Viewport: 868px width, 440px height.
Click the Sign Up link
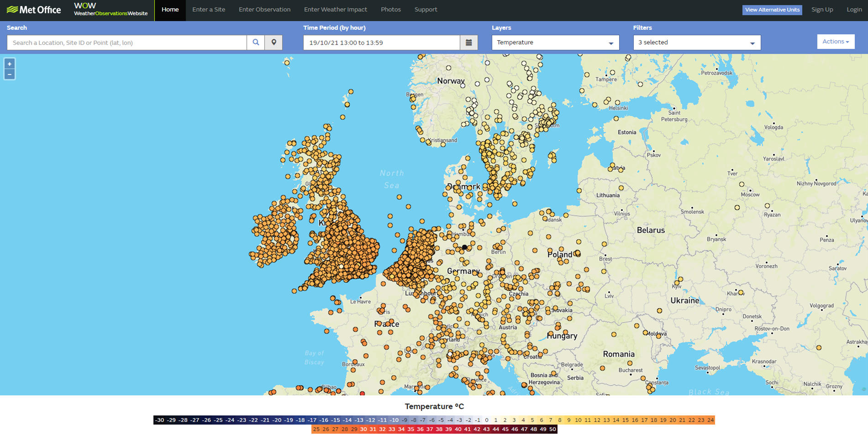[822, 9]
